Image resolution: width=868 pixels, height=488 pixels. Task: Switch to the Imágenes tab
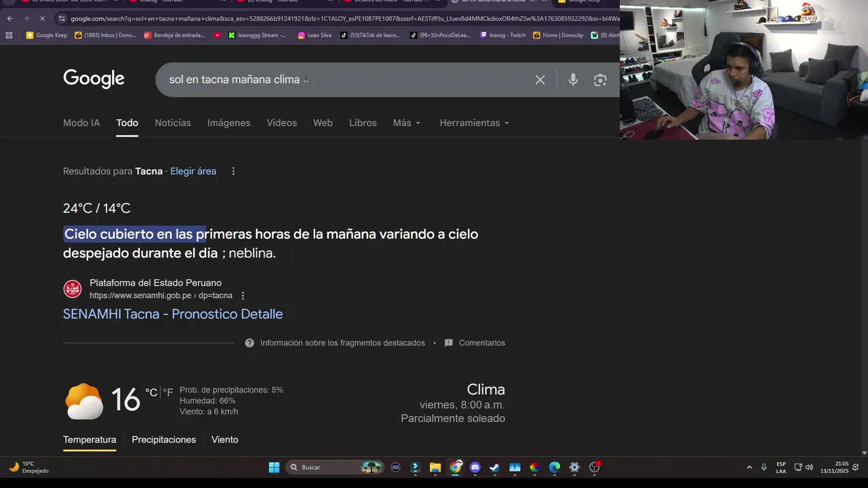pyautogui.click(x=229, y=123)
